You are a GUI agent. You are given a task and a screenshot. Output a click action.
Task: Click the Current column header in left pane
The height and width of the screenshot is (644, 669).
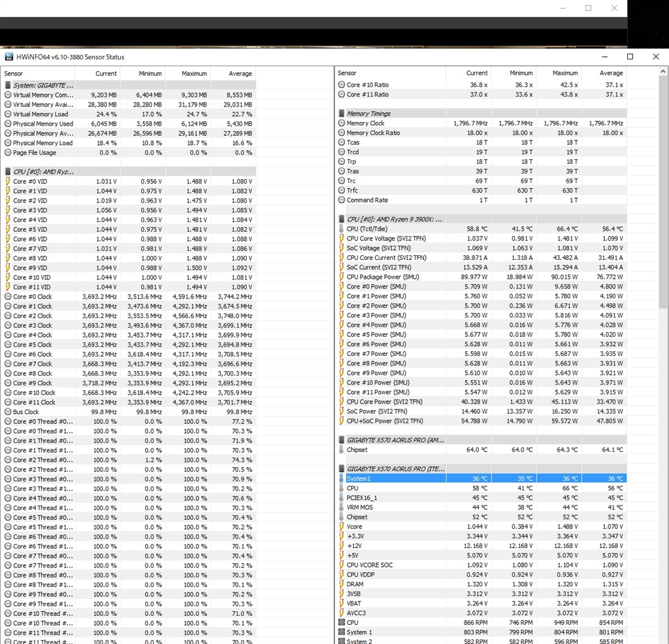106,74
